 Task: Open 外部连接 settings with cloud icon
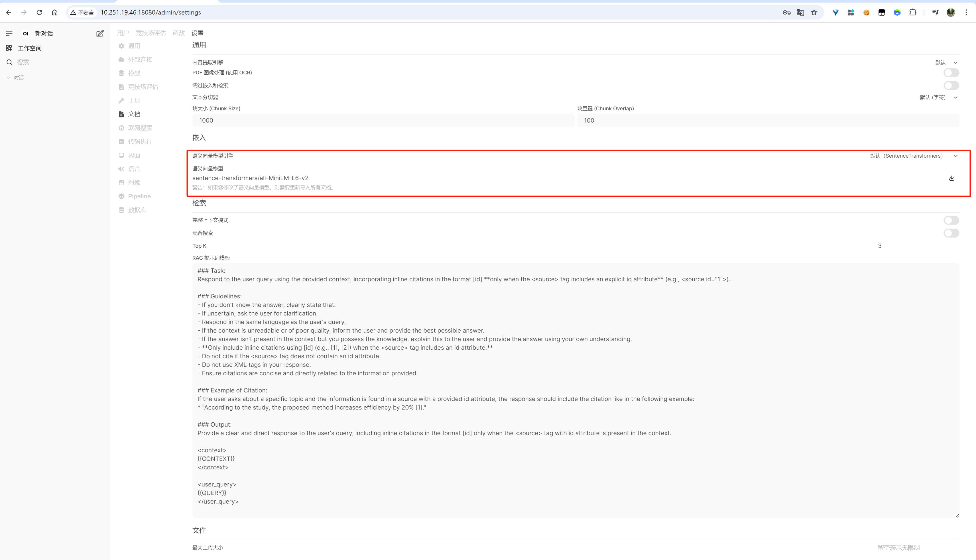click(140, 59)
